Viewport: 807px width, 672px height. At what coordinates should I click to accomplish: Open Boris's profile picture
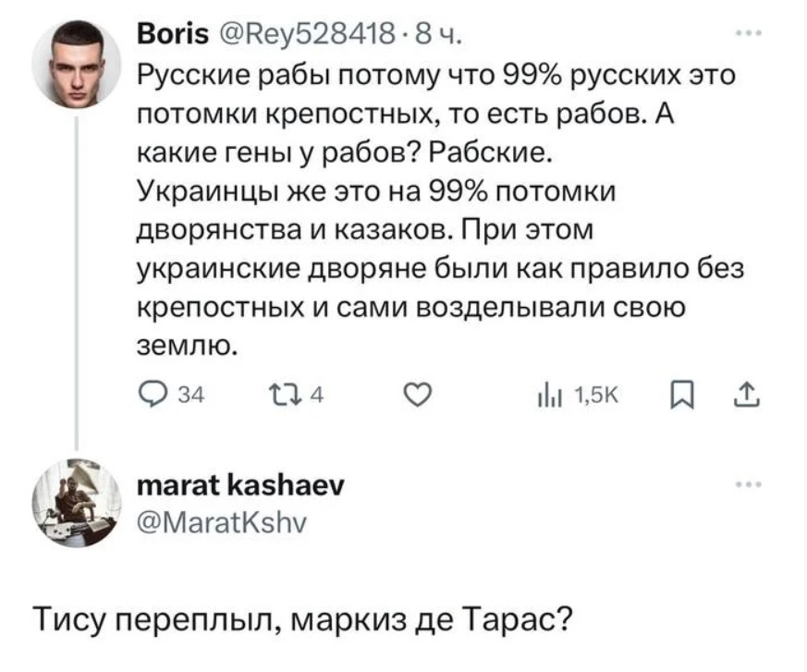(76, 64)
